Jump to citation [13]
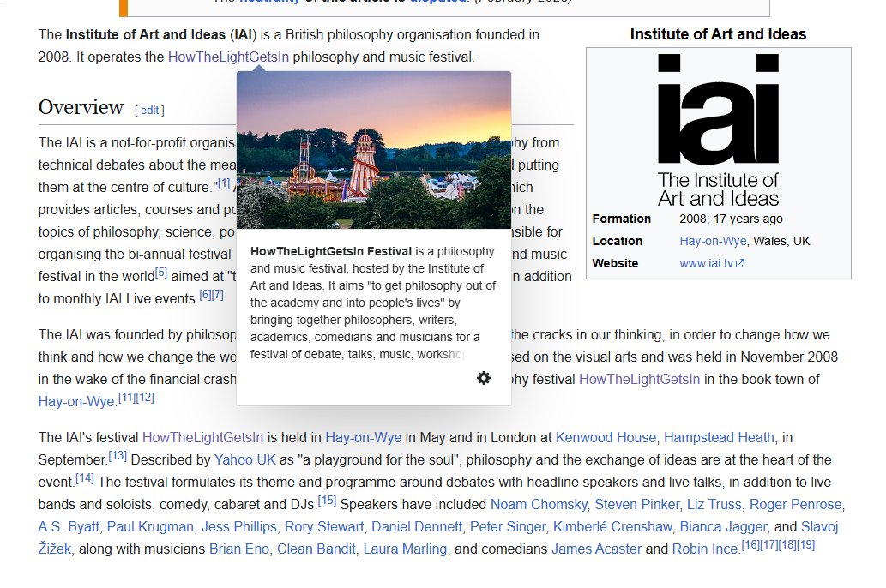The width and height of the screenshot is (886, 588). [x=118, y=456]
